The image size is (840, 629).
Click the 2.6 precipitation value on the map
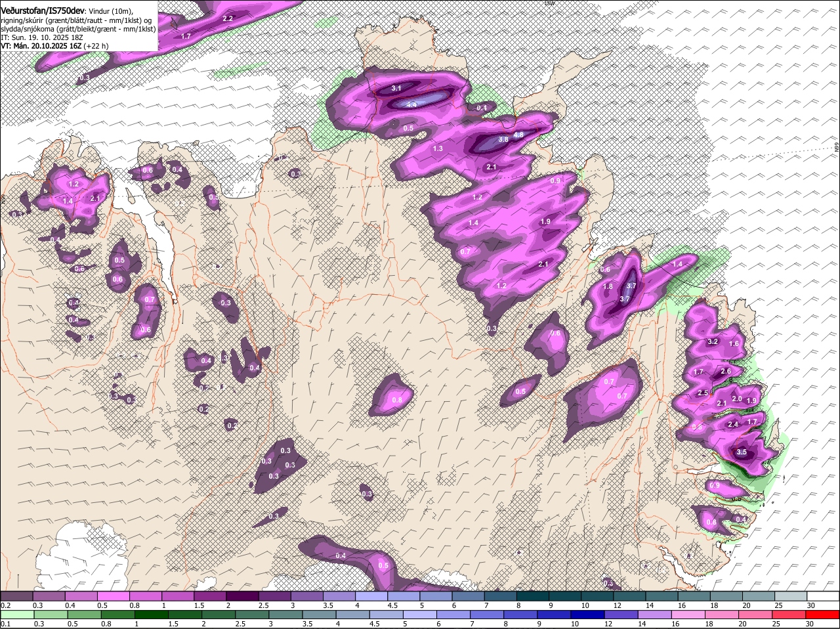[x=726, y=372]
